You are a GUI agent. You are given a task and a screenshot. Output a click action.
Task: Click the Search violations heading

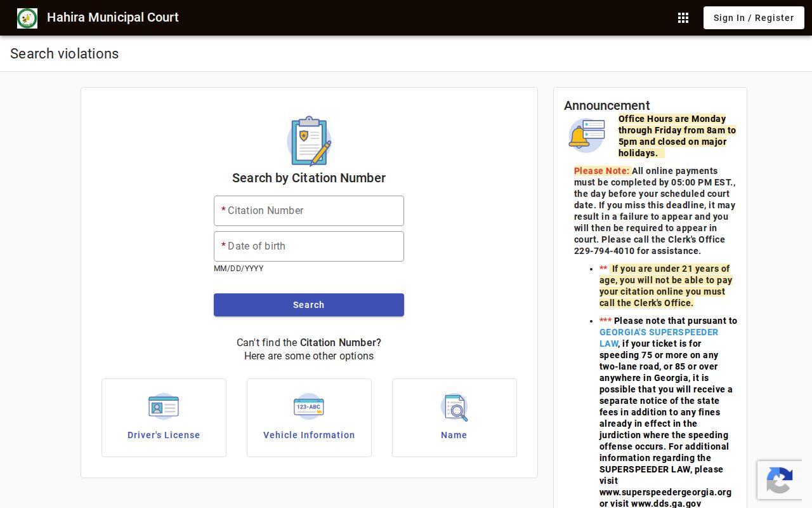tap(65, 54)
